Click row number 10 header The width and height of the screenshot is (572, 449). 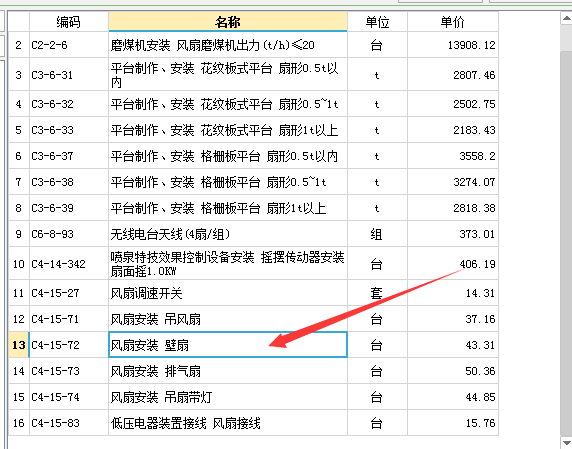(19, 263)
